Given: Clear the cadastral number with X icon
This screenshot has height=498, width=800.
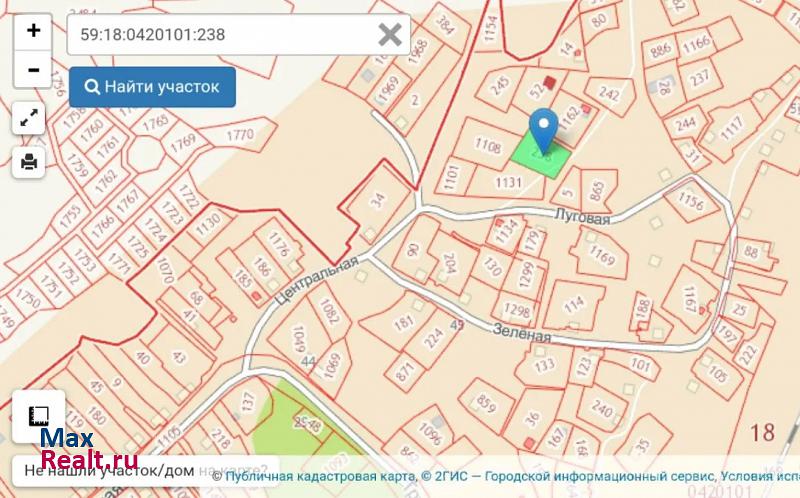Looking at the screenshot, I should 390,35.
